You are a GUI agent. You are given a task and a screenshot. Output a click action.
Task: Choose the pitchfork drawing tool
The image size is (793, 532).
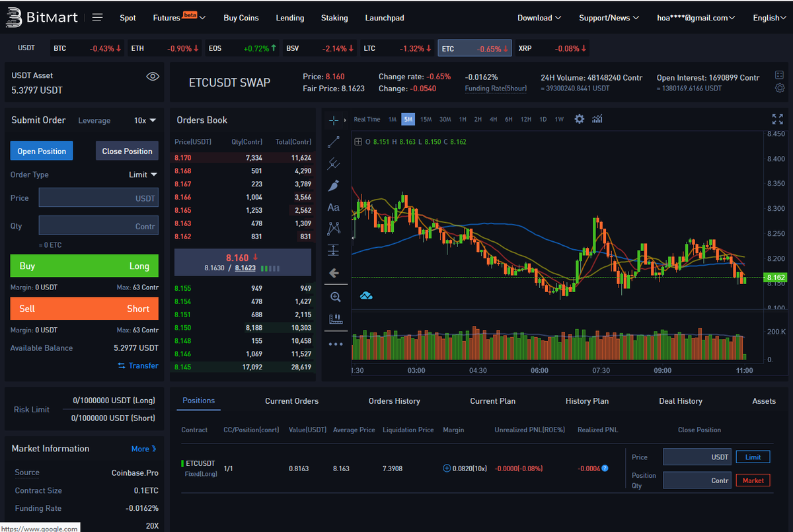point(334,163)
